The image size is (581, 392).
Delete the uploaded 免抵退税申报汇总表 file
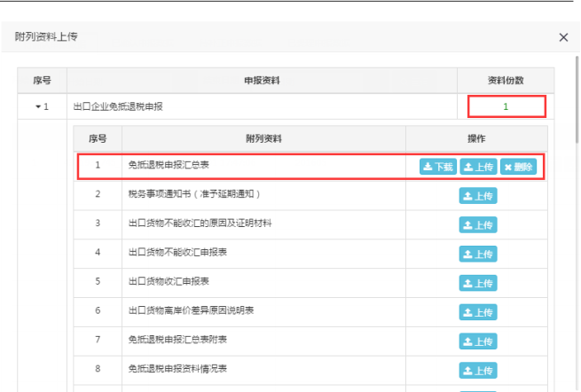pos(519,167)
